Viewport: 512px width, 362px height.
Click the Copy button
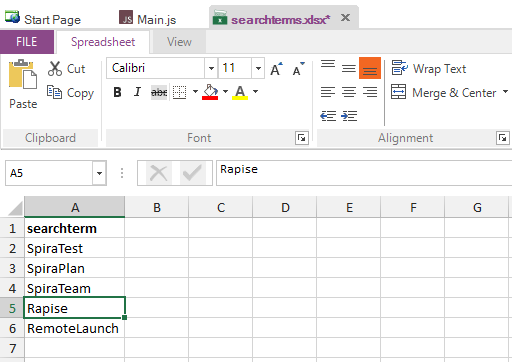coord(70,93)
